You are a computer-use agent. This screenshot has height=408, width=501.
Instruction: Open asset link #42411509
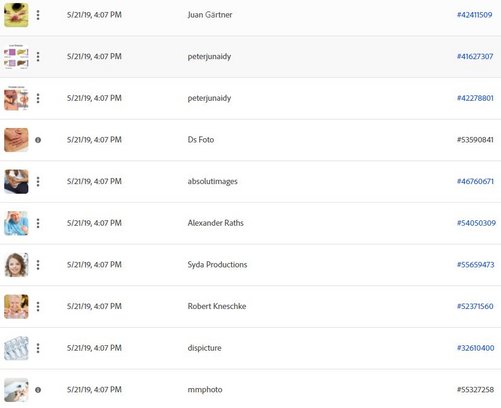[x=474, y=15]
